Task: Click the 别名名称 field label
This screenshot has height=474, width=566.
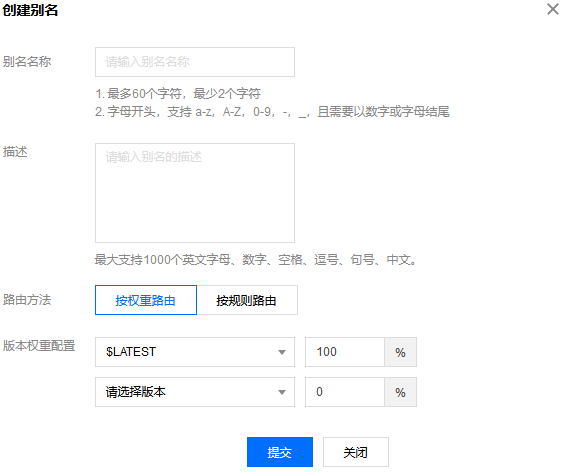Action: tap(27, 61)
